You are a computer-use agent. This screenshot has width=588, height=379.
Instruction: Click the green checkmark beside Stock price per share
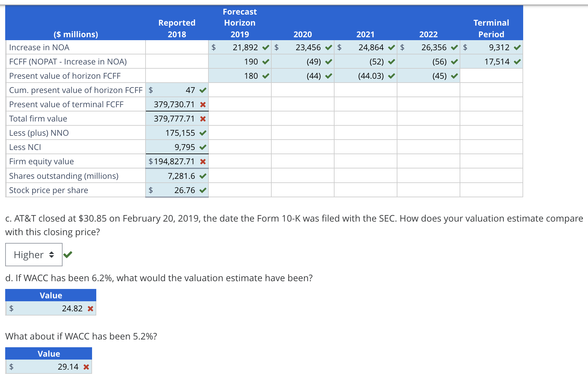click(x=203, y=190)
